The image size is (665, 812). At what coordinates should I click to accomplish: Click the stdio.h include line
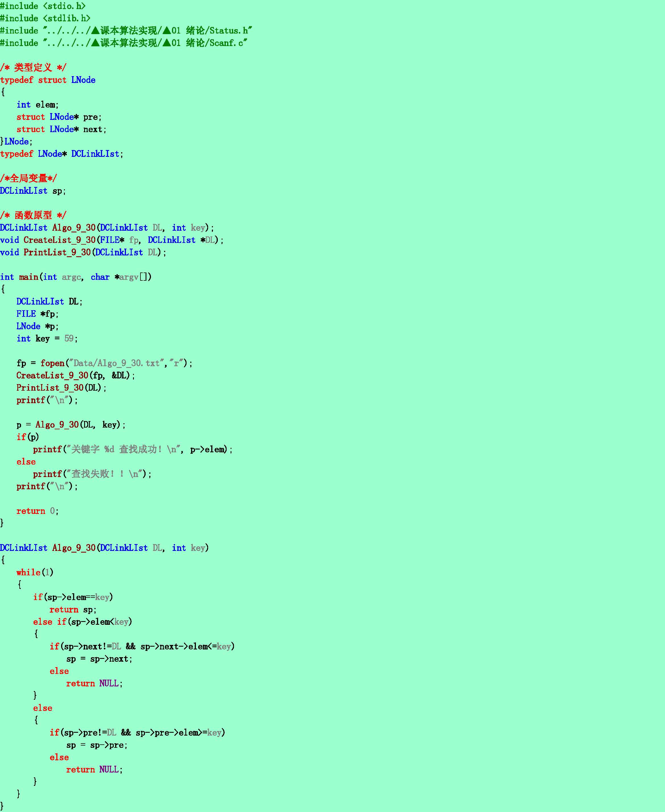43,6
